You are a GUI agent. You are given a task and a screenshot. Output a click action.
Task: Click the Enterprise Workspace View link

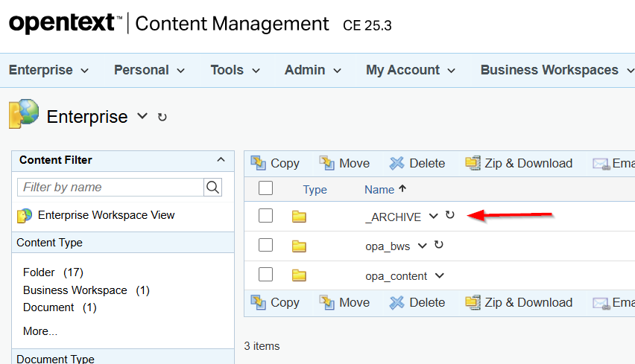point(106,215)
